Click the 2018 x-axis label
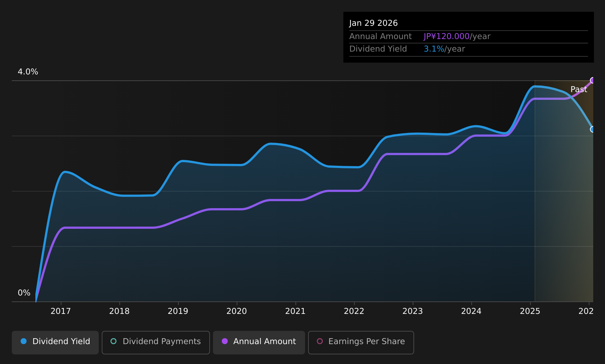 coord(119,311)
